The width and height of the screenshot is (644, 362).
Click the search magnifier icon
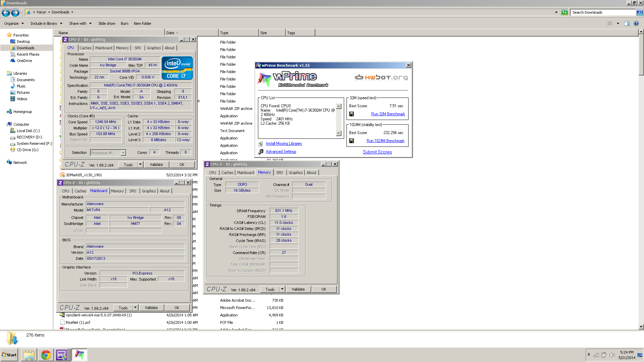640,12
